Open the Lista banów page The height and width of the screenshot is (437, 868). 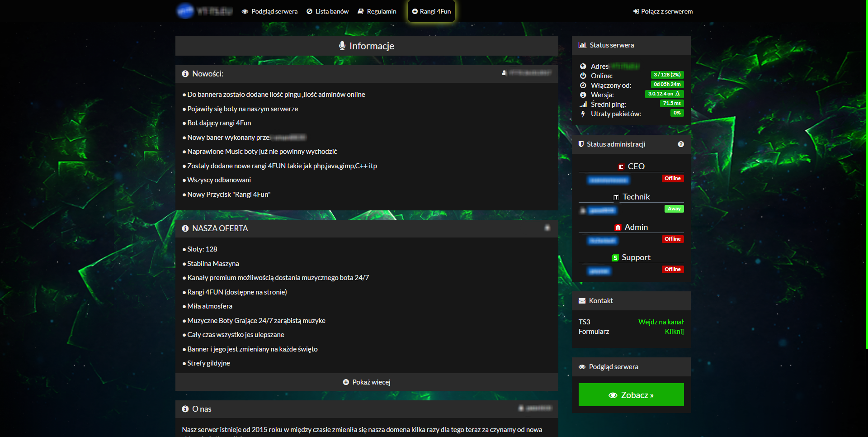pos(327,11)
